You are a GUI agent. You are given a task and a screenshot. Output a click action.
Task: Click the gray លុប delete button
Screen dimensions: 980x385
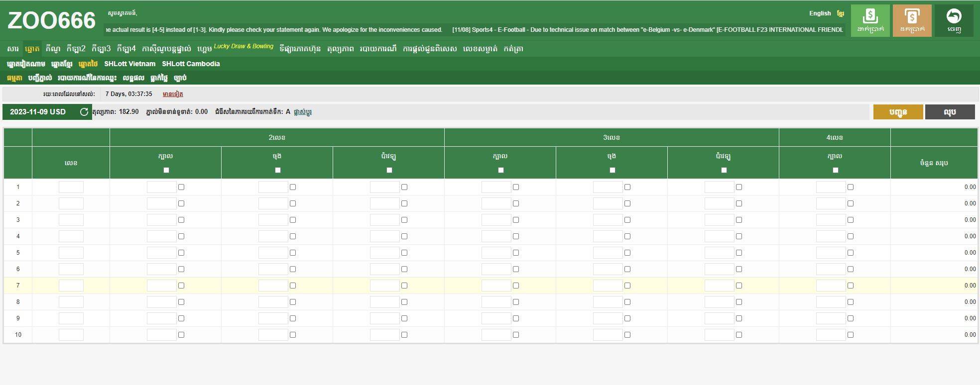coord(950,112)
